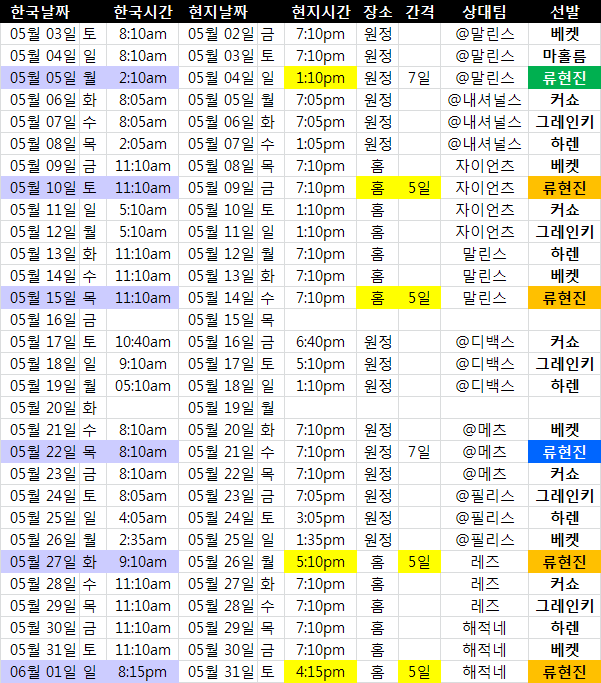
Task: Select 05월 19일 월 in local date column
Action: tap(231, 408)
